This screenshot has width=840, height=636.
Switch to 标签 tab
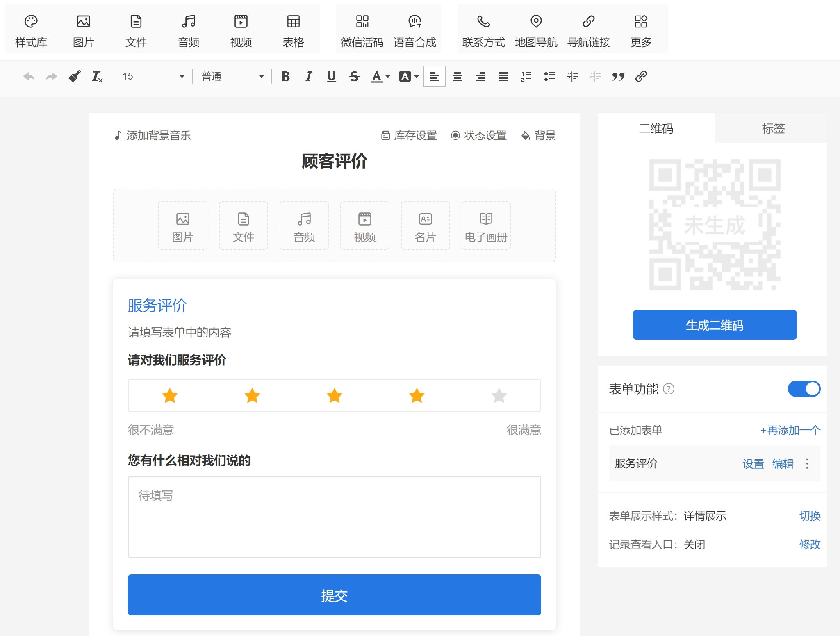pyautogui.click(x=773, y=128)
